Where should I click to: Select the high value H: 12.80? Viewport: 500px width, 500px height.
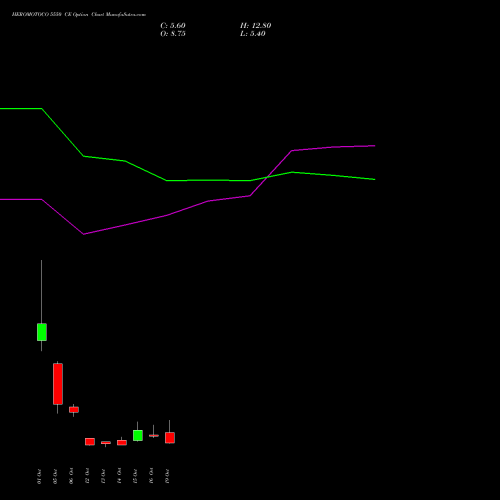click(256, 26)
